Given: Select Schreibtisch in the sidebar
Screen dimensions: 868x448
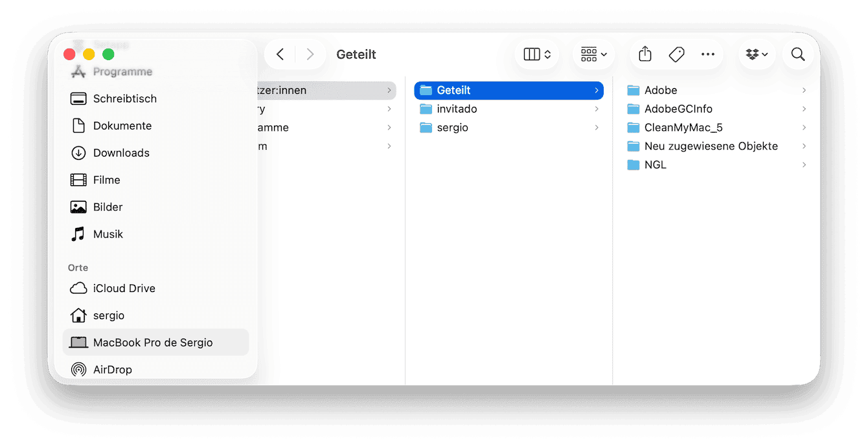Looking at the screenshot, I should [124, 98].
